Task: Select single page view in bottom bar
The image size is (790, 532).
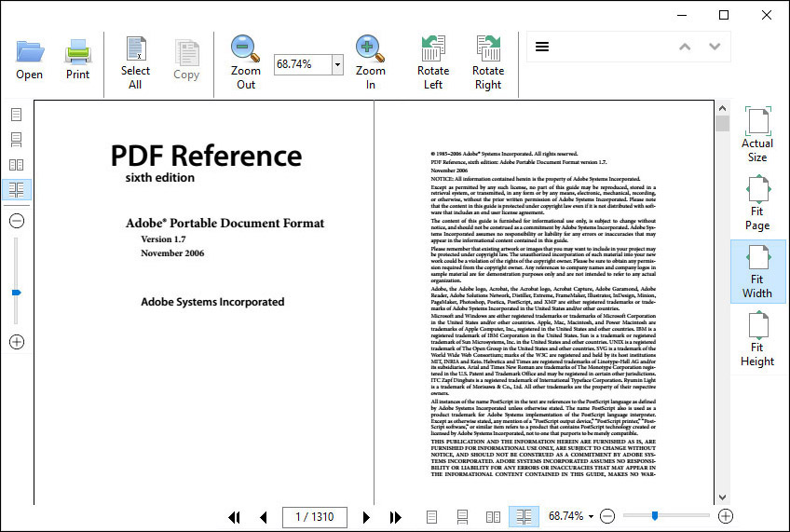Action: [x=431, y=517]
